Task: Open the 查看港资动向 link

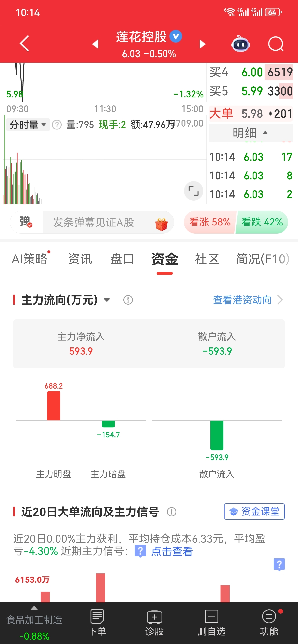Action: (x=242, y=300)
